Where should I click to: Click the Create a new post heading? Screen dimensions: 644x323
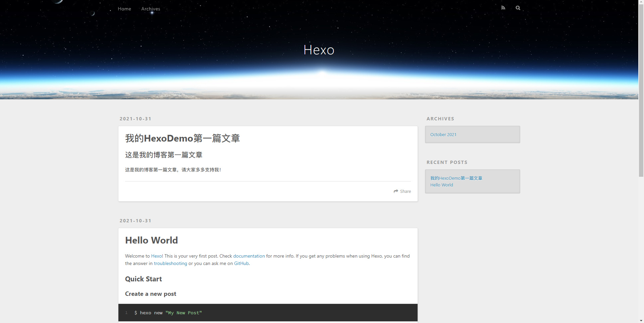point(151,294)
